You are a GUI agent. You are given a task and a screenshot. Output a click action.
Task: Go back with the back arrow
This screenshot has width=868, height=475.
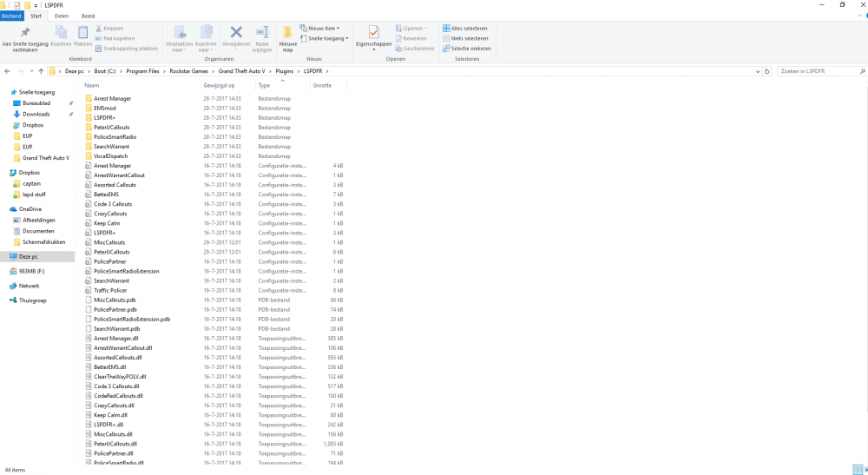coord(7,71)
